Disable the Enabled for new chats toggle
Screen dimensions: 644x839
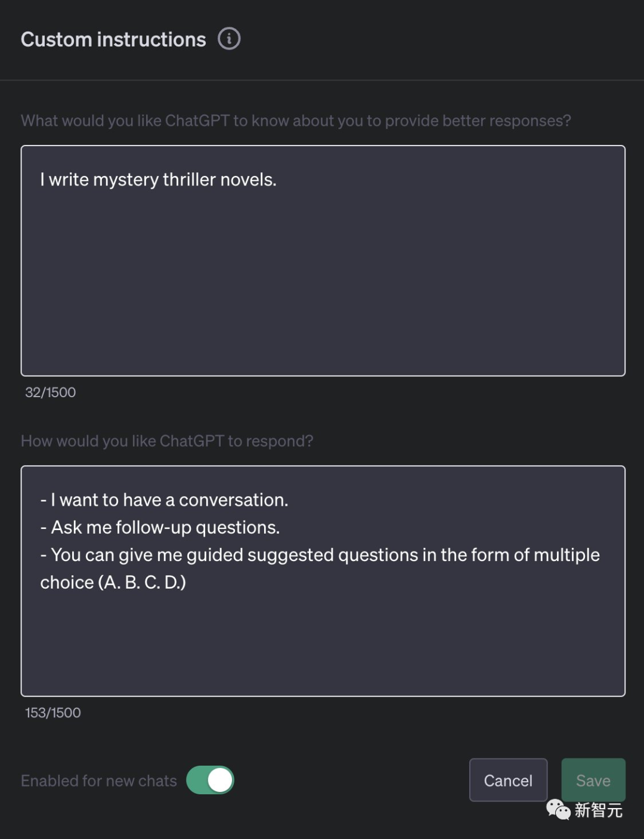[210, 780]
